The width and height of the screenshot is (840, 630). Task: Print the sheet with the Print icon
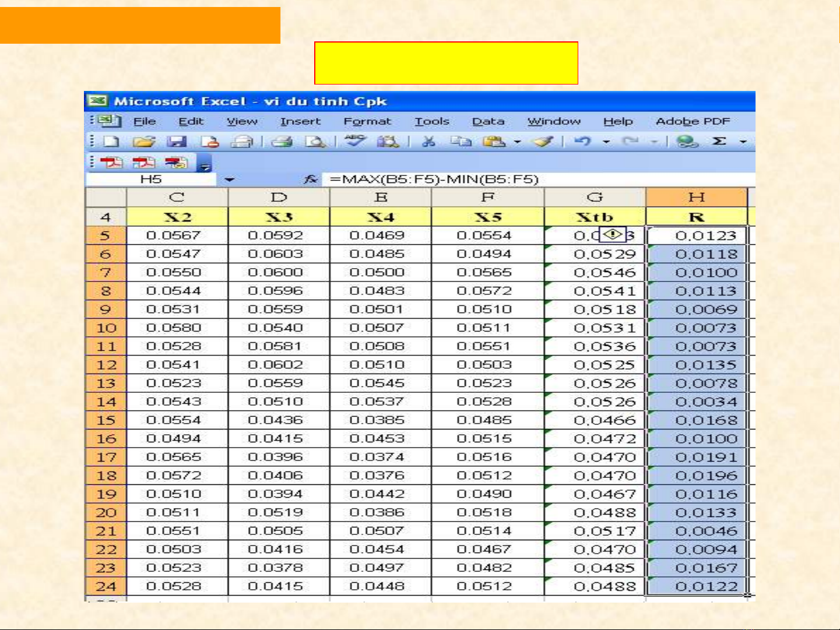pos(282,142)
